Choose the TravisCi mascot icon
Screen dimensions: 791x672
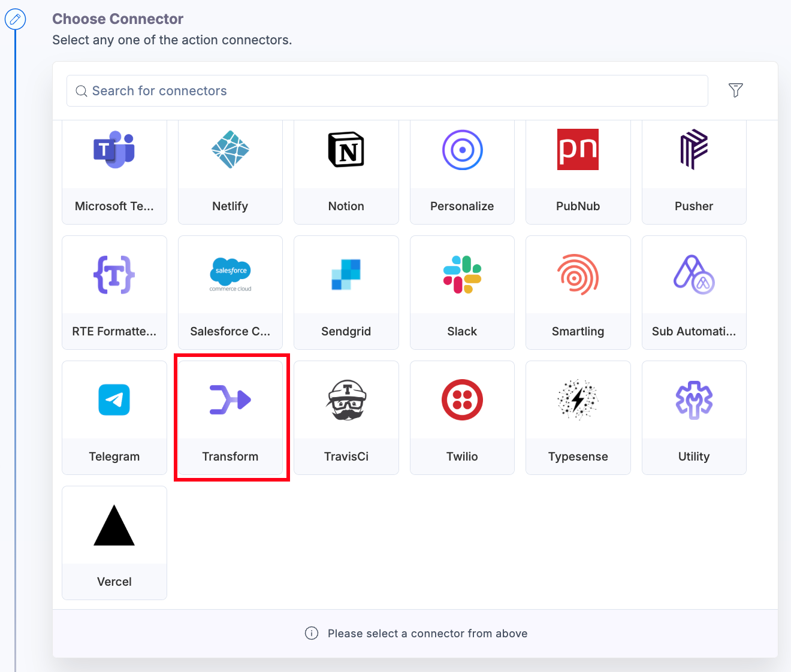tap(346, 400)
